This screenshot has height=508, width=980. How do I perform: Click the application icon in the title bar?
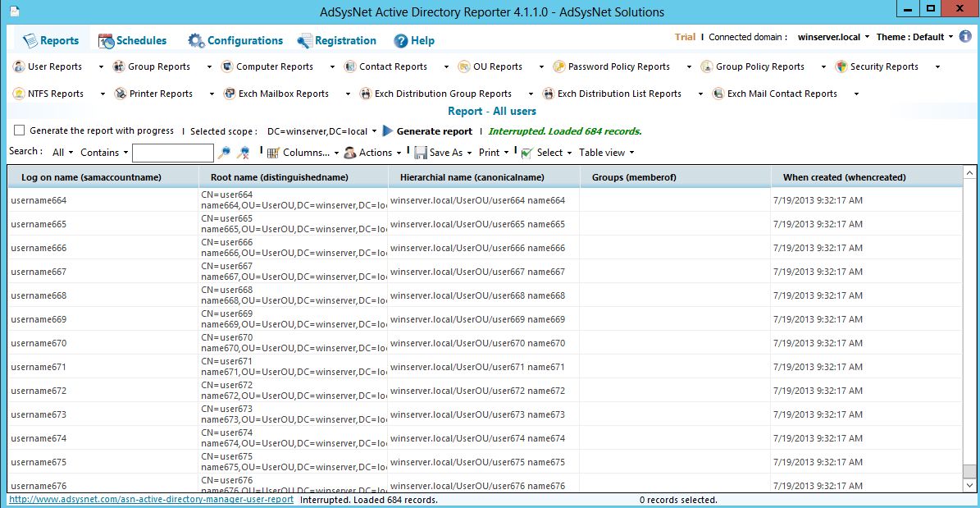14,11
